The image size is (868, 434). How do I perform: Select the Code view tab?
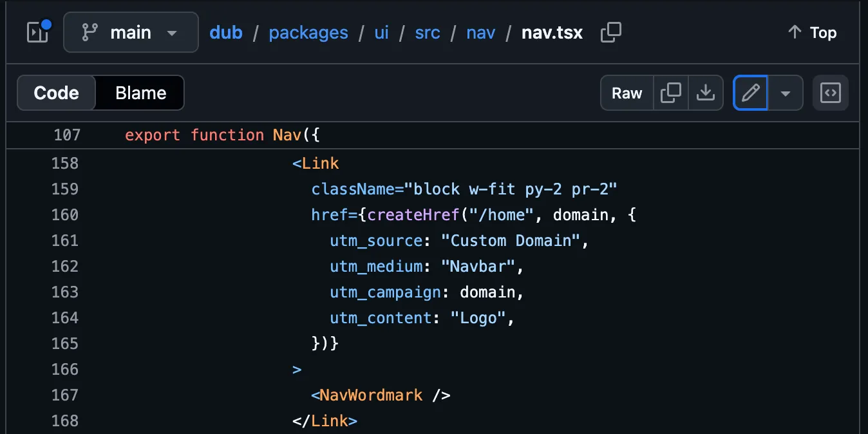tap(57, 93)
